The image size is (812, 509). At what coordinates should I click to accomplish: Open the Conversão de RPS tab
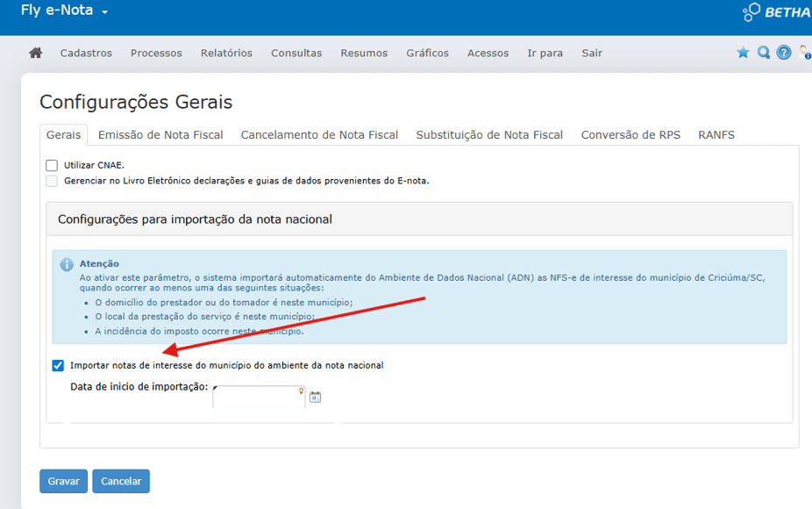[630, 135]
